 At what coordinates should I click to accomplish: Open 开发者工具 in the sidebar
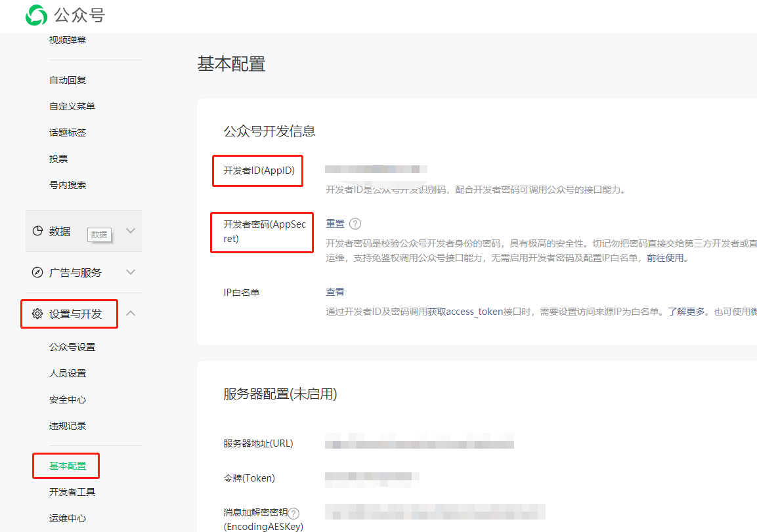pos(72,491)
